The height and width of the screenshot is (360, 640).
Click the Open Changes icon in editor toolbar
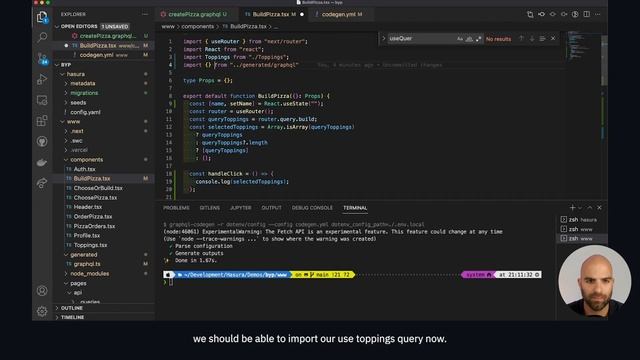[x=530, y=14]
